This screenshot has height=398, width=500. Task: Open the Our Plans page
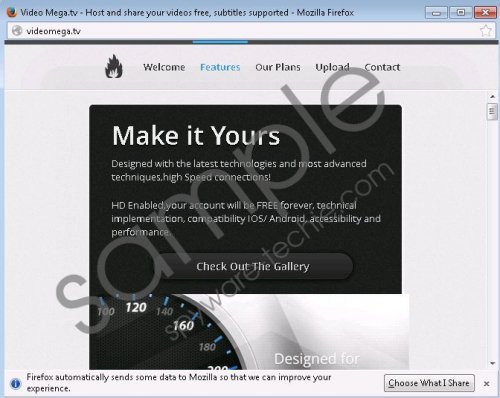click(x=278, y=67)
